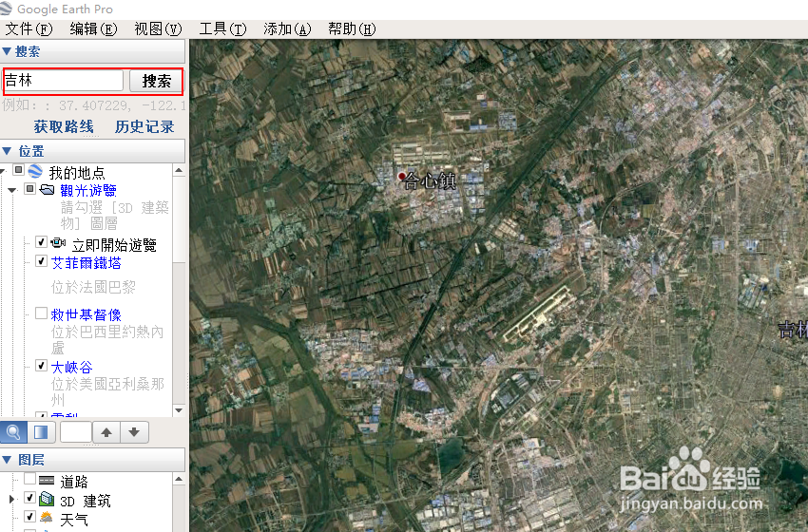Click the 救世基督像 place link
The height and width of the screenshot is (532, 808).
87,314
